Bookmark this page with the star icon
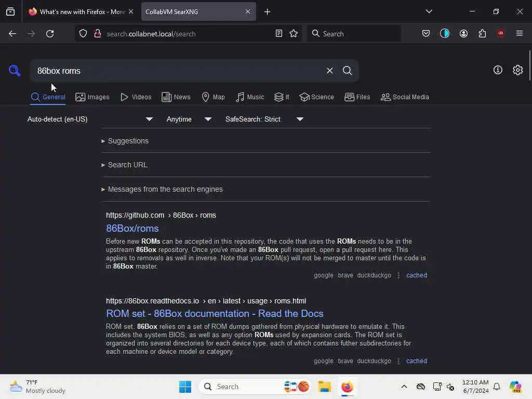Viewport: 532px width, 399px height. click(x=294, y=34)
